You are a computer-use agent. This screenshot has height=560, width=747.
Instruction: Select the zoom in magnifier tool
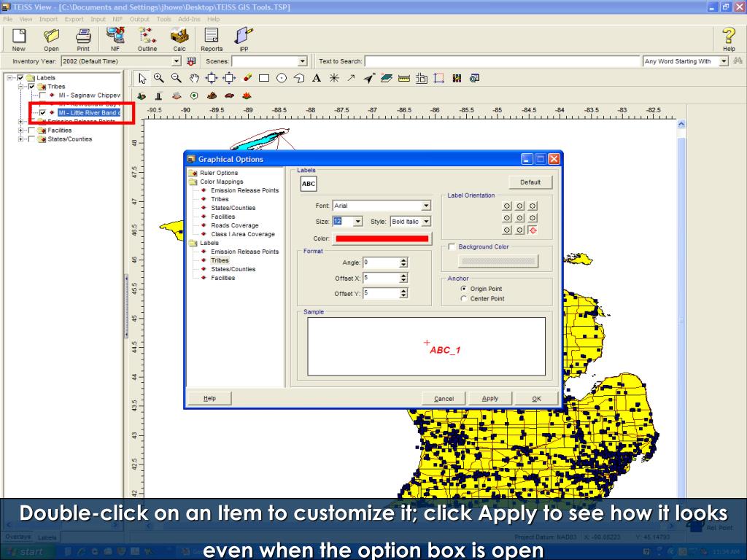click(x=159, y=79)
